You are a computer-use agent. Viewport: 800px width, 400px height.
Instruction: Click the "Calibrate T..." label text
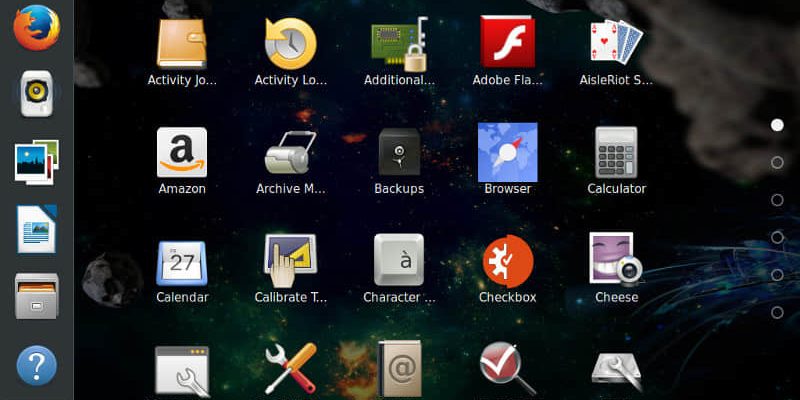pos(291,297)
